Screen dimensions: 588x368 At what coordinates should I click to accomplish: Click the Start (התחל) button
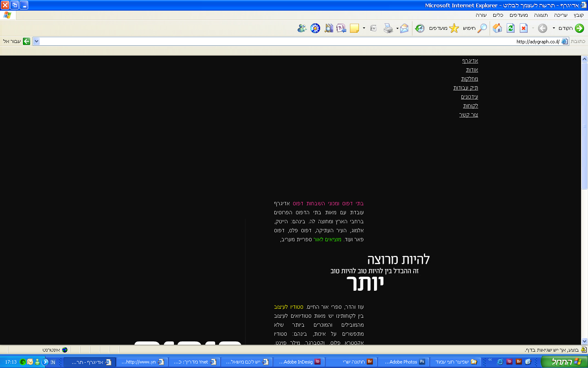(x=565, y=362)
